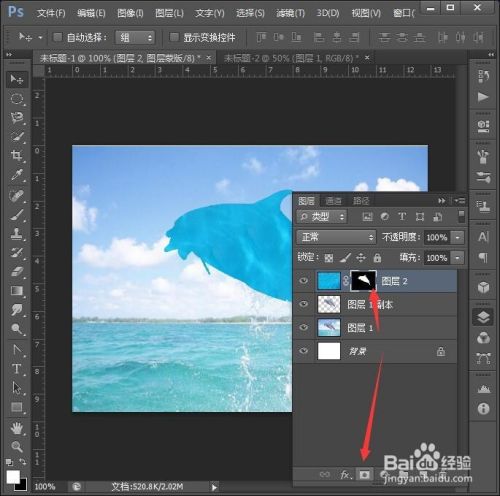The height and width of the screenshot is (496, 500).
Task: Open the Info panel icon
Action: pos(483,409)
